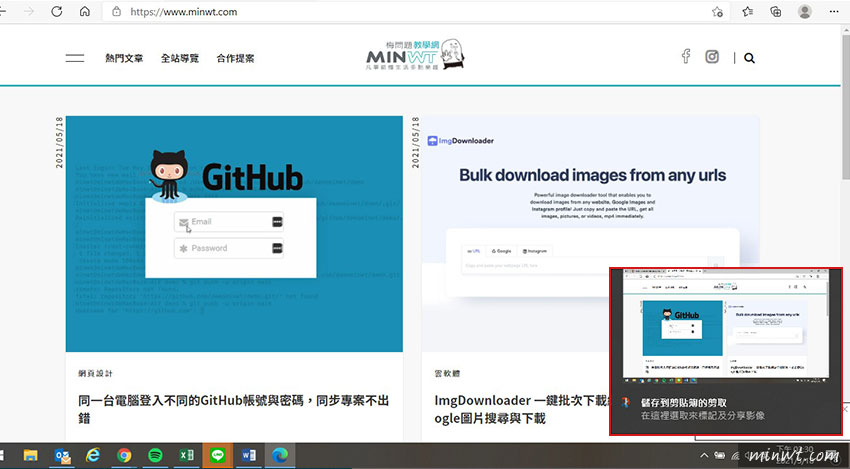Open File Explorer from taskbar

click(x=31, y=455)
